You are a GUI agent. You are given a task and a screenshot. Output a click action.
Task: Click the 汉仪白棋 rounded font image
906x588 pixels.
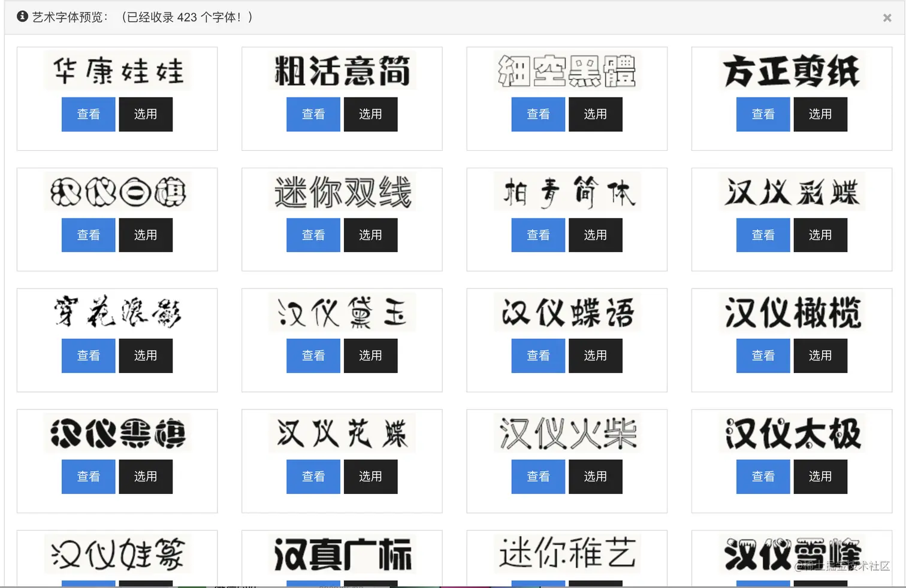(117, 192)
